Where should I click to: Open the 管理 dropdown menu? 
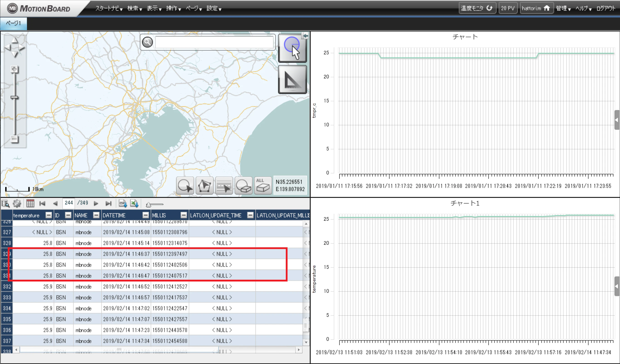pyautogui.click(x=563, y=8)
